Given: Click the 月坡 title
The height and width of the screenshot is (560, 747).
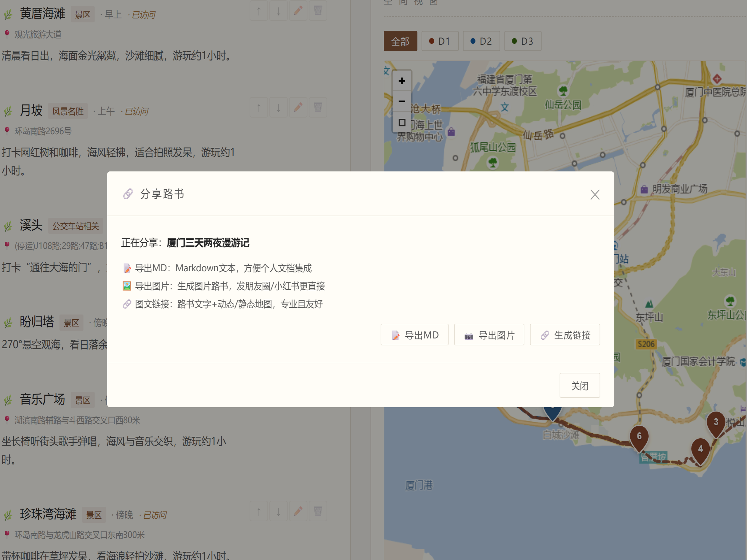Looking at the screenshot, I should 31,110.
